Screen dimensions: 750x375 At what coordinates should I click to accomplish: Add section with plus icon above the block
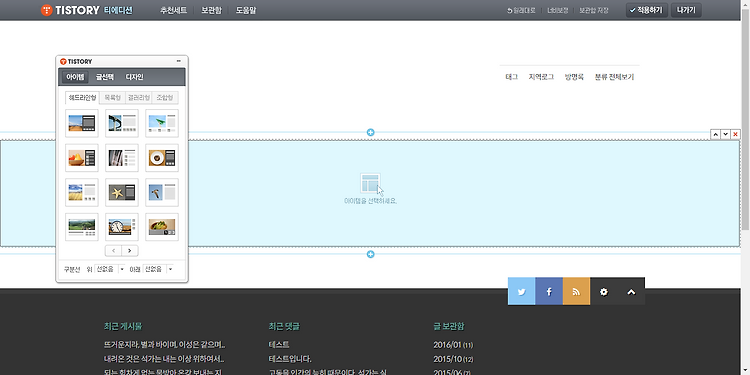pyautogui.click(x=370, y=132)
